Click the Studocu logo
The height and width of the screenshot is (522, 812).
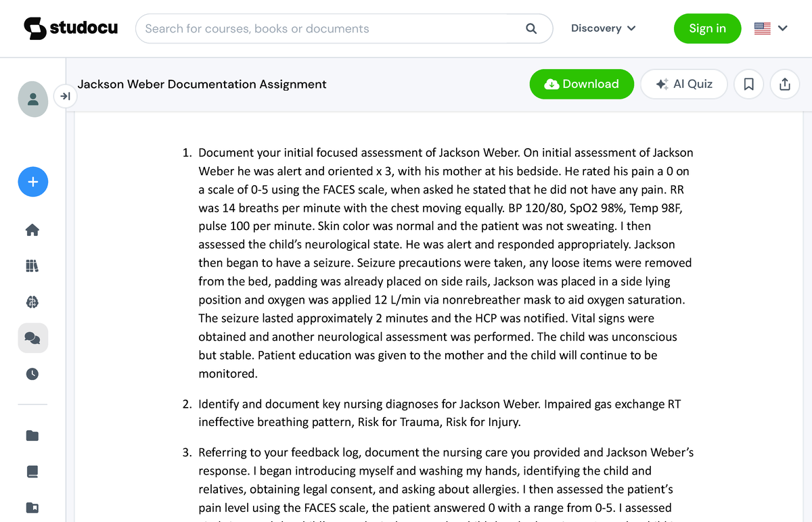(70, 28)
